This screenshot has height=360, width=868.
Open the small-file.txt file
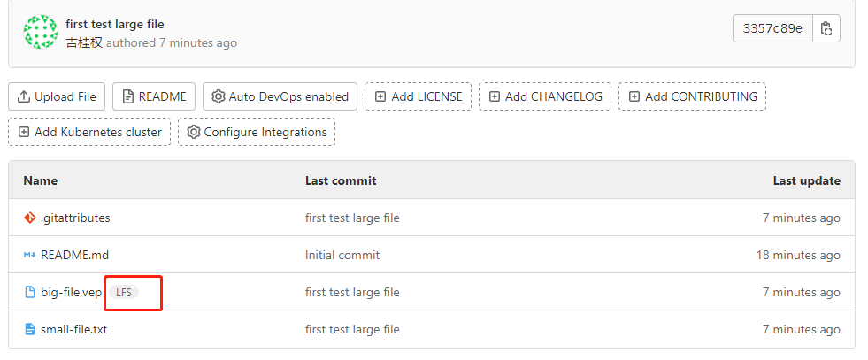74,329
